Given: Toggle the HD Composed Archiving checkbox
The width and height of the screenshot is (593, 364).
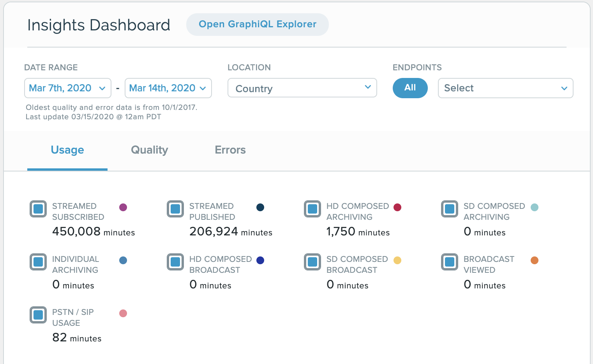Looking at the screenshot, I should tap(312, 209).
